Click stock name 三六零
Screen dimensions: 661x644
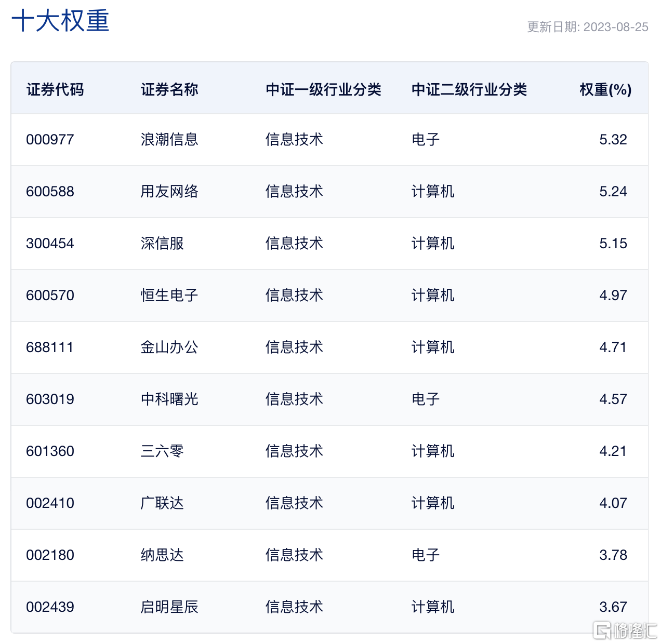[x=162, y=451]
